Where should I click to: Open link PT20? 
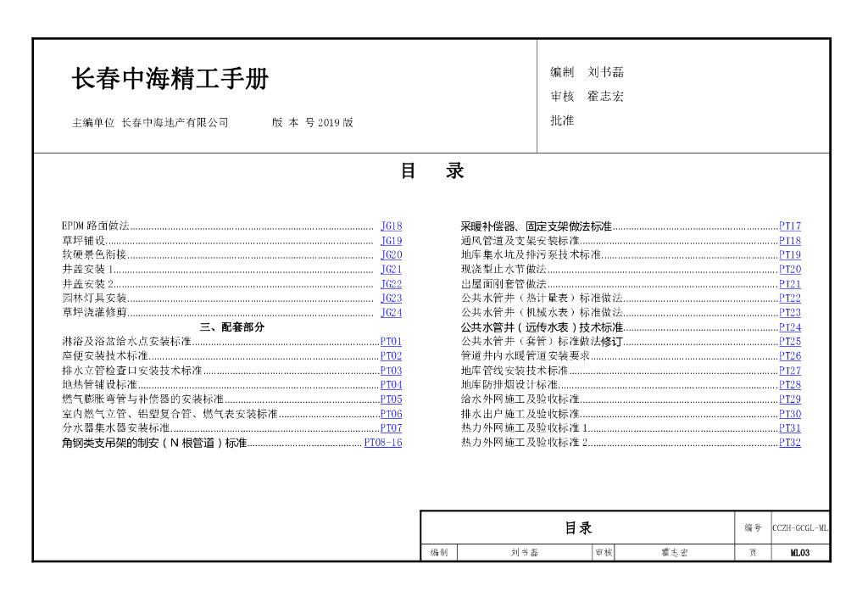[790, 269]
